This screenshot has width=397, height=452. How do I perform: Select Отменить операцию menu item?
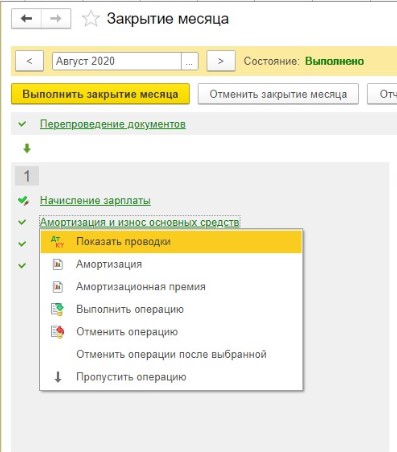coord(171,332)
